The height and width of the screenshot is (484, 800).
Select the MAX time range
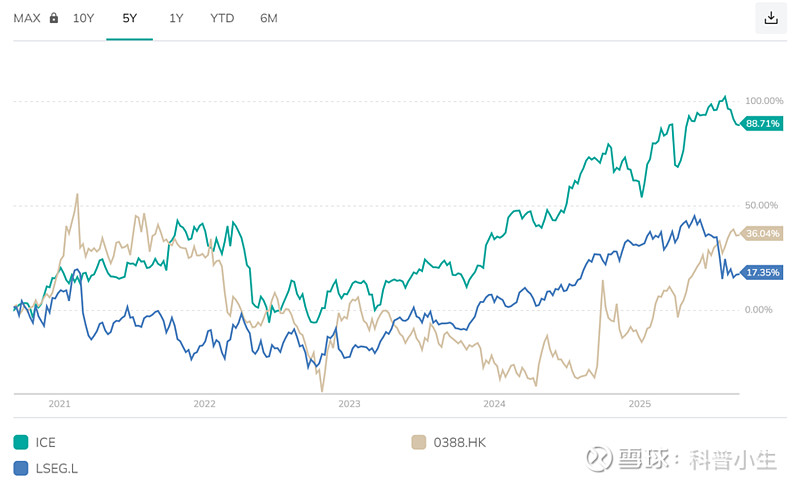tap(27, 18)
